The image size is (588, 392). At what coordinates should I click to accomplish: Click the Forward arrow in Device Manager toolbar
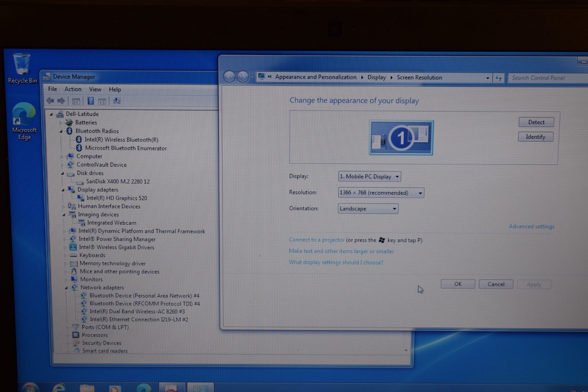click(x=61, y=101)
